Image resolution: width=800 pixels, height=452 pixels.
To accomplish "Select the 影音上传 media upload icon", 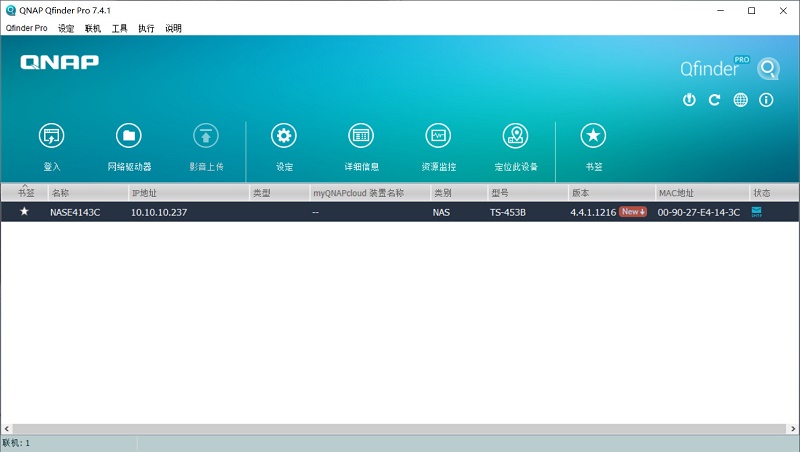I will click(x=206, y=136).
